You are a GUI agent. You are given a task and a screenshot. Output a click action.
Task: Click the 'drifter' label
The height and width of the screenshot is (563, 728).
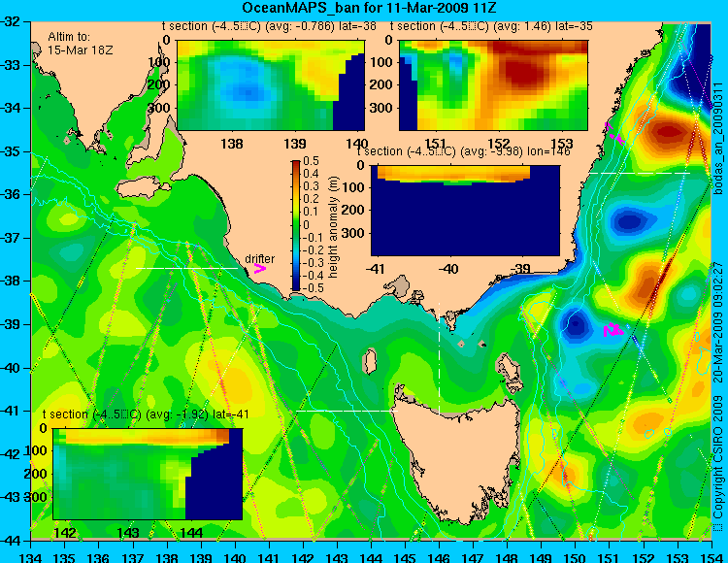click(260, 258)
